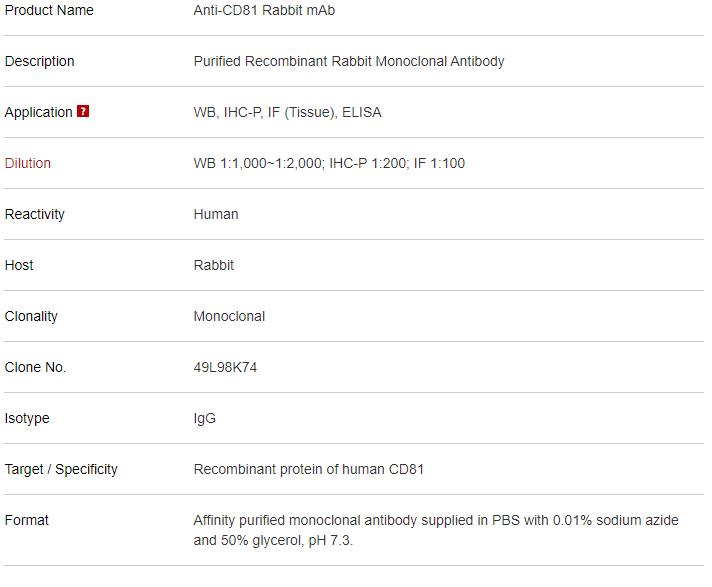The height and width of the screenshot is (587, 712).
Task: Select the WB, IHC-P, IF (Tissue), ELISA value
Action: (x=287, y=112)
